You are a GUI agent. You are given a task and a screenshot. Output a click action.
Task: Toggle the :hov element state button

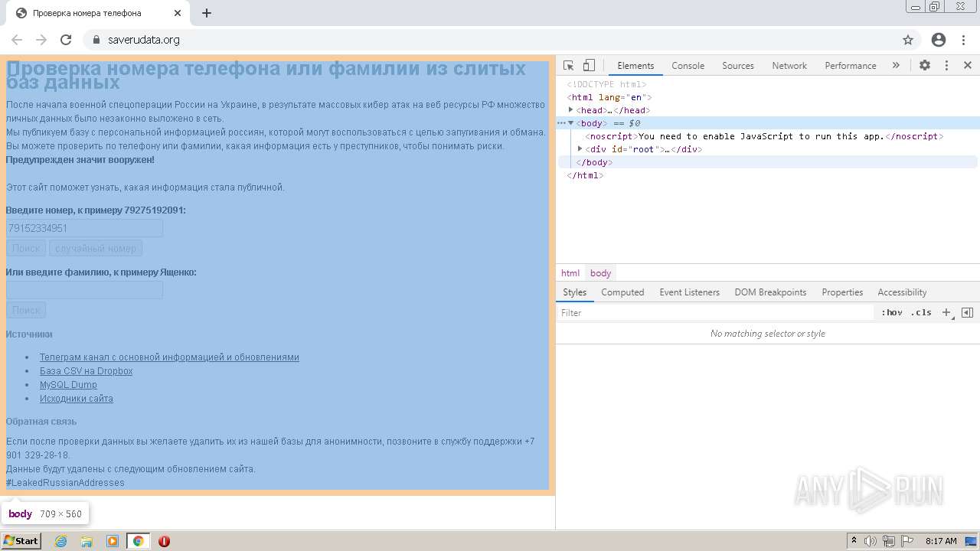coord(892,312)
